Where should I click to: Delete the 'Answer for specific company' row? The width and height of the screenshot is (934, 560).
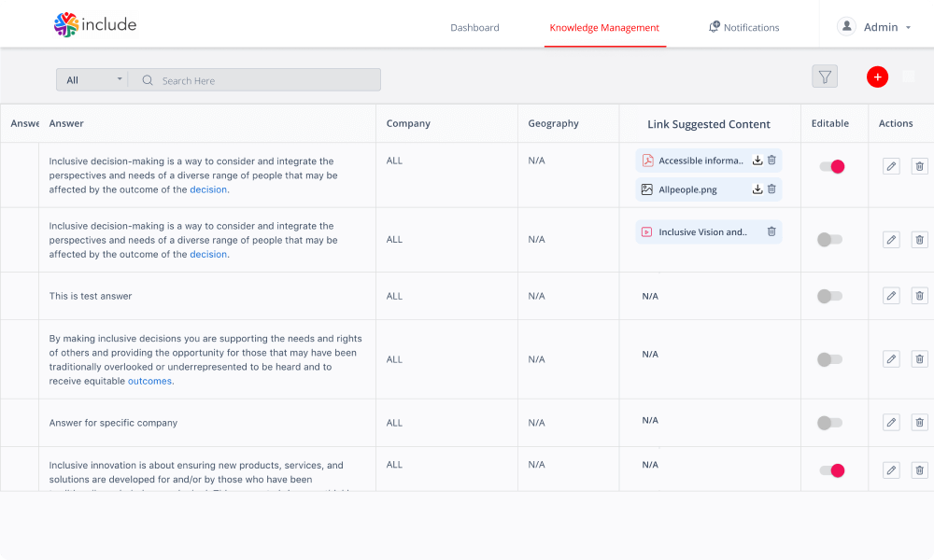click(x=919, y=423)
